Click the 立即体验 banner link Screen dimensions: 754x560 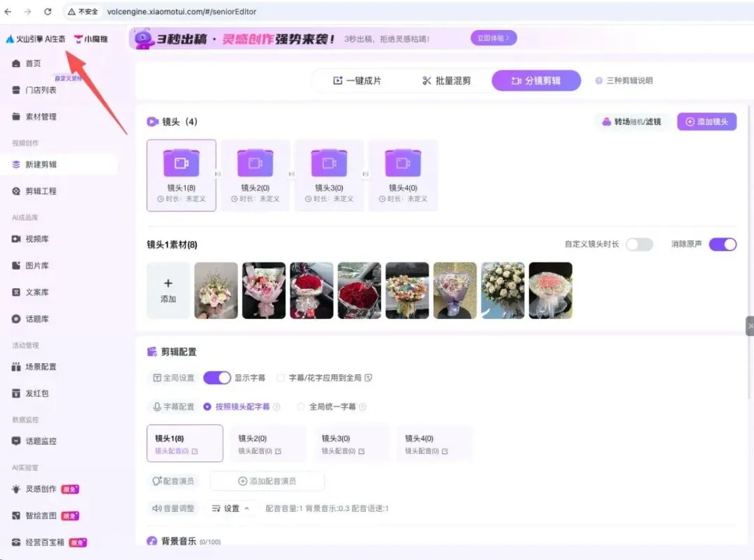(493, 38)
